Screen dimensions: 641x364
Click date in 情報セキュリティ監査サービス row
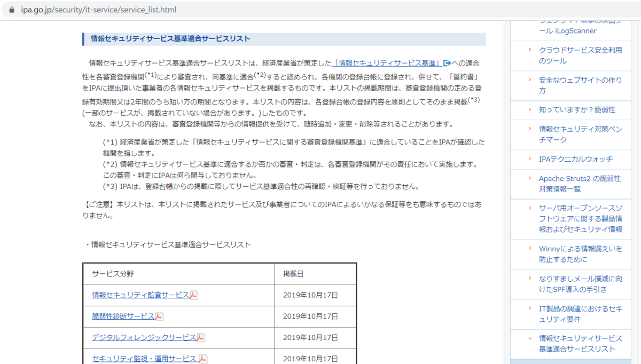(x=311, y=295)
